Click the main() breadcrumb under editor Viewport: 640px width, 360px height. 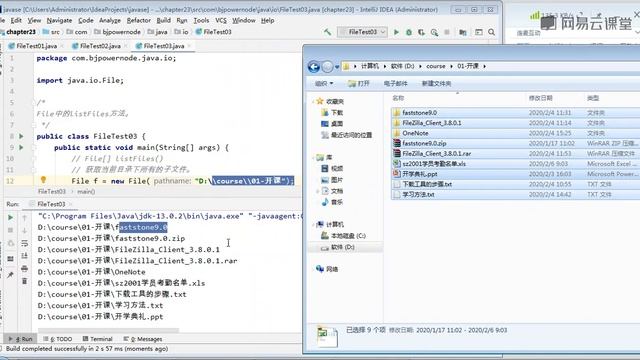(86, 191)
